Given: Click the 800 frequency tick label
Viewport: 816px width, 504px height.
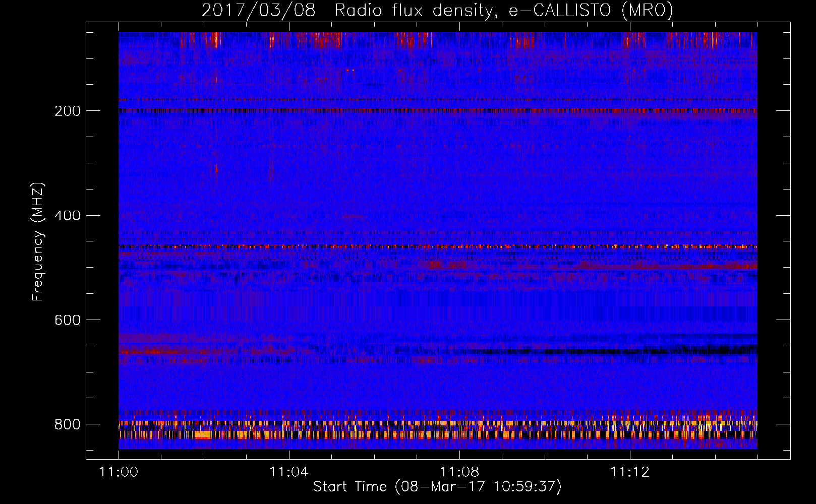Looking at the screenshot, I should 67,425.
